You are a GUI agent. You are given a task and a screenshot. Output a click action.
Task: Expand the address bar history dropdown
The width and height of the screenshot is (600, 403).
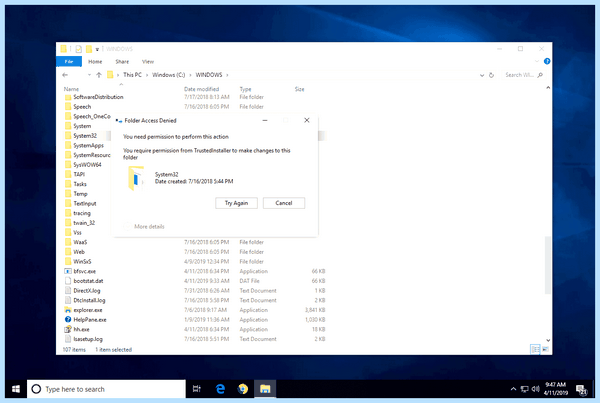click(x=482, y=75)
